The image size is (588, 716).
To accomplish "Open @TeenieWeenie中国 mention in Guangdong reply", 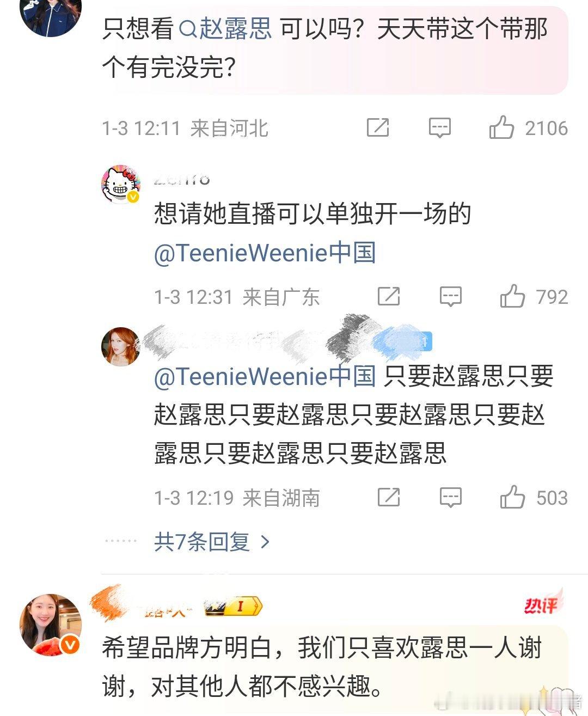I will click(265, 253).
